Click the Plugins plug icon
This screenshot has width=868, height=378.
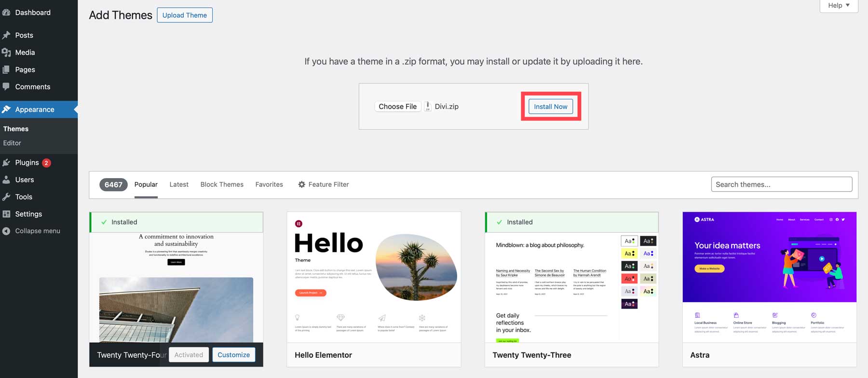tap(6, 163)
